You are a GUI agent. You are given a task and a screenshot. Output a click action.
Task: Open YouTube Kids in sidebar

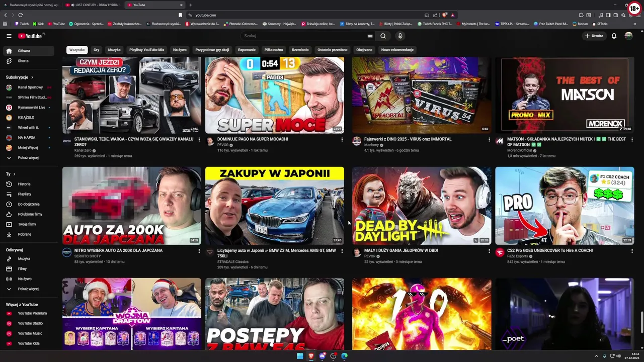[28, 343]
